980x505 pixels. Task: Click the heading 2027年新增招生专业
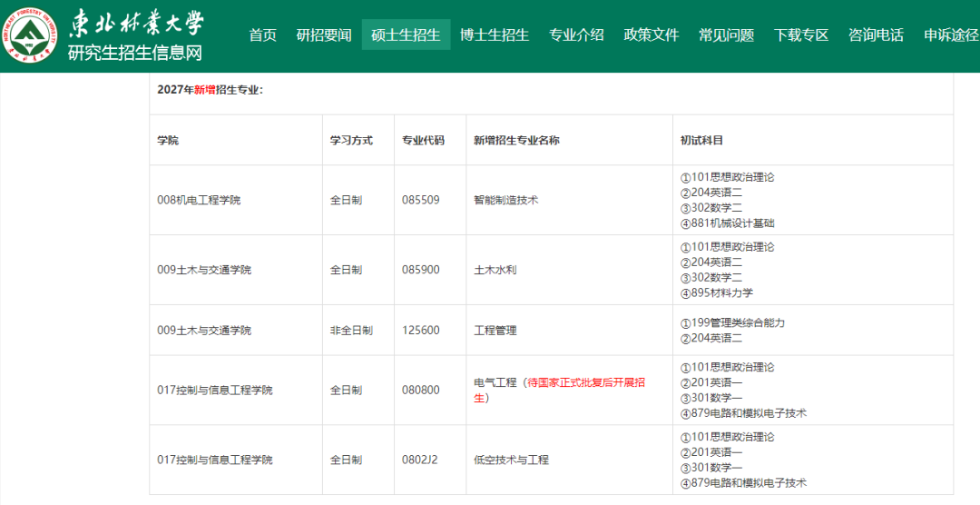210,90
